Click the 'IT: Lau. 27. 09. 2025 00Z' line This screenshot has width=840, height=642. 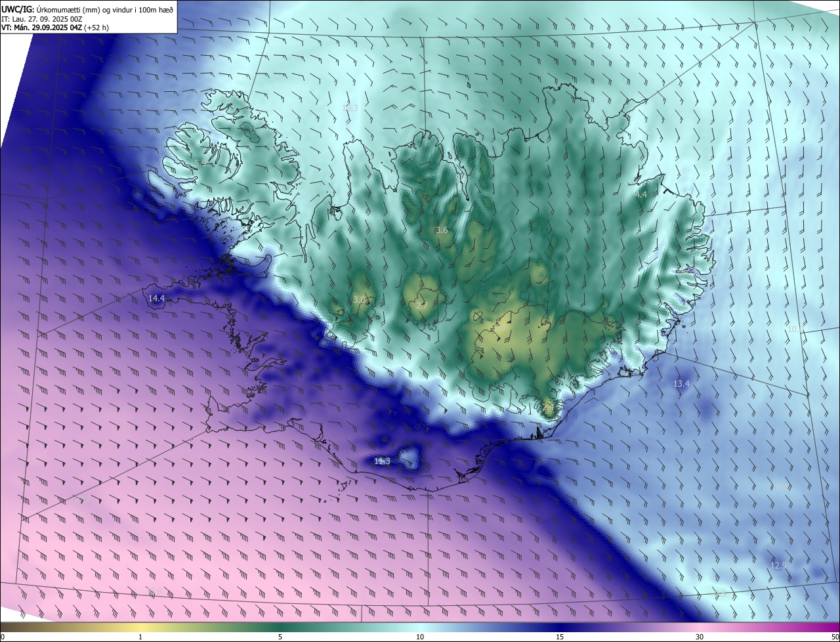pos(41,19)
